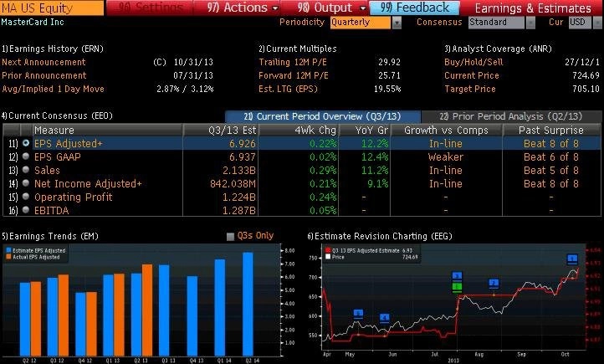Click the YoY Gr column header

coord(365,131)
